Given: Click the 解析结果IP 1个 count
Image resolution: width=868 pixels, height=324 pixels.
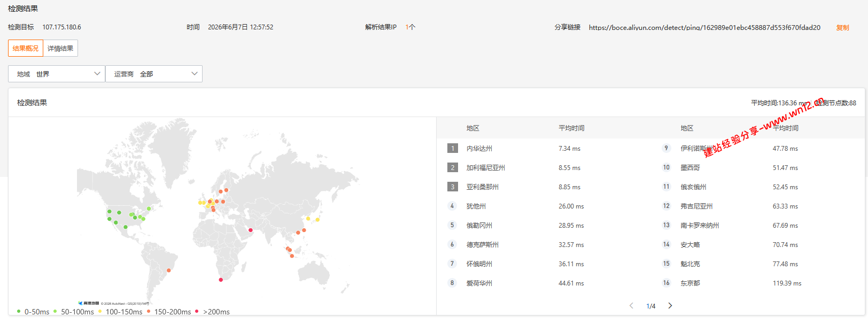Looking at the screenshot, I should coord(410,27).
